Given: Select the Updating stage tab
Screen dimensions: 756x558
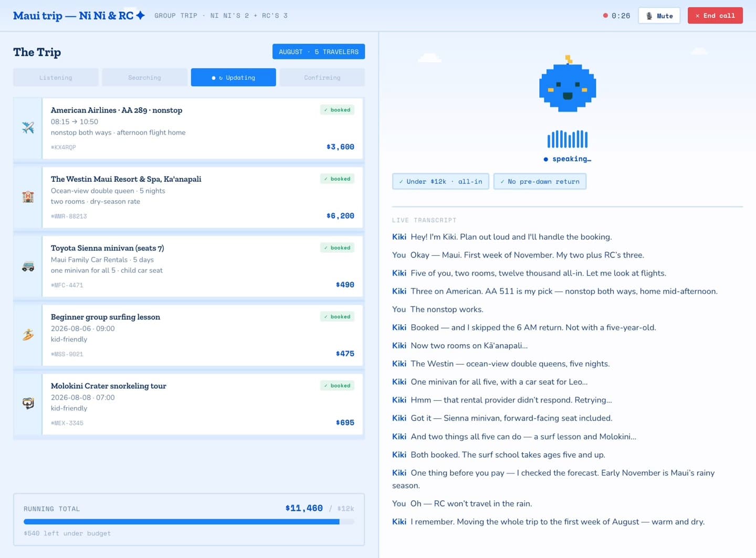Looking at the screenshot, I should 234,77.
